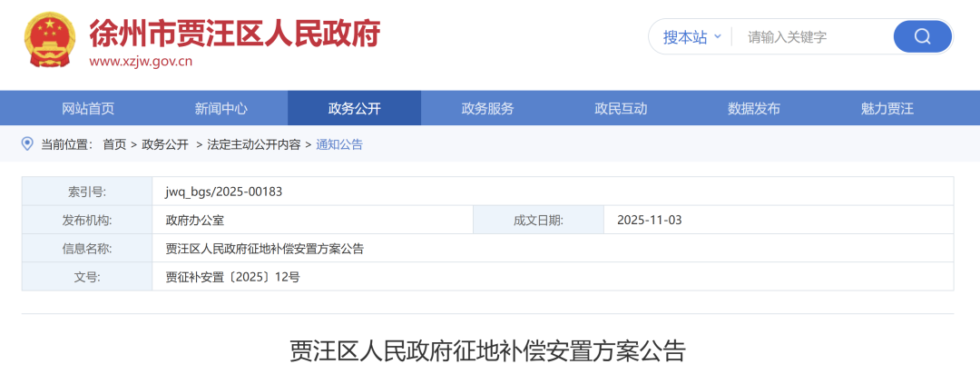Open the 数据发布 nav tab
Screen dimensions: 980x374
click(754, 108)
